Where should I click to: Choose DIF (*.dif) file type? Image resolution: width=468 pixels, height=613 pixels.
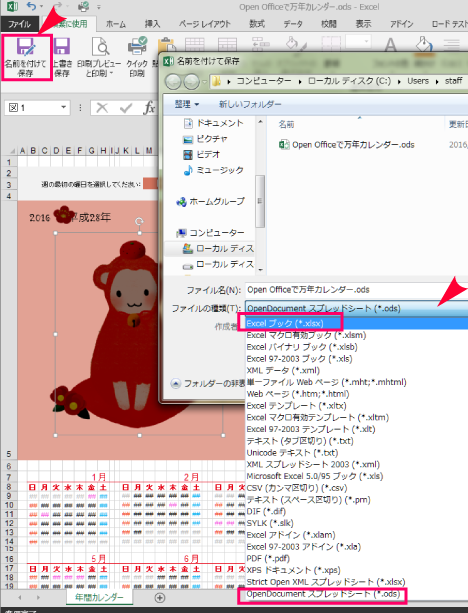(x=266, y=511)
